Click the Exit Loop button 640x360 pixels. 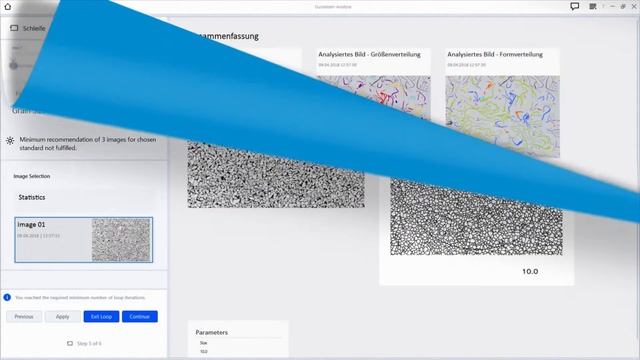click(101, 316)
